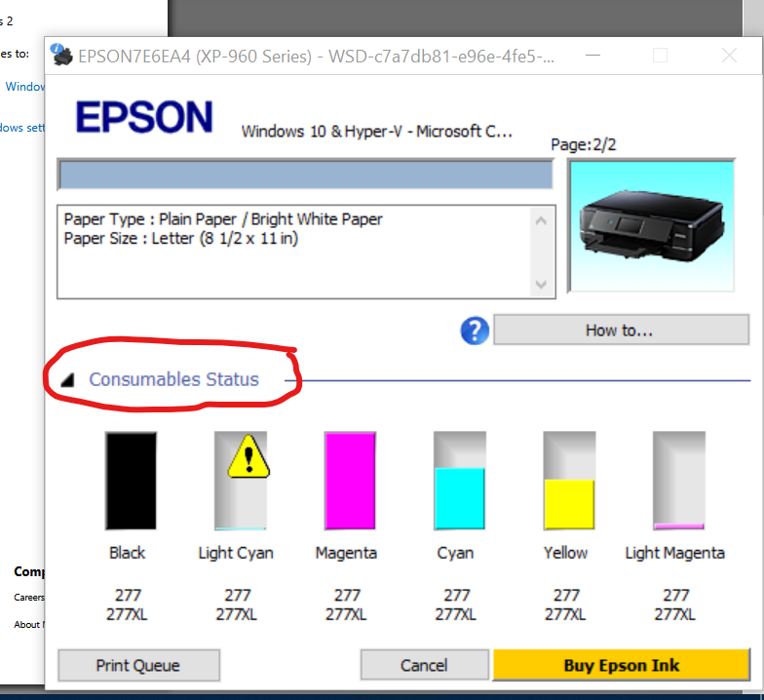
Task: Open the How to... help button
Action: point(621,330)
